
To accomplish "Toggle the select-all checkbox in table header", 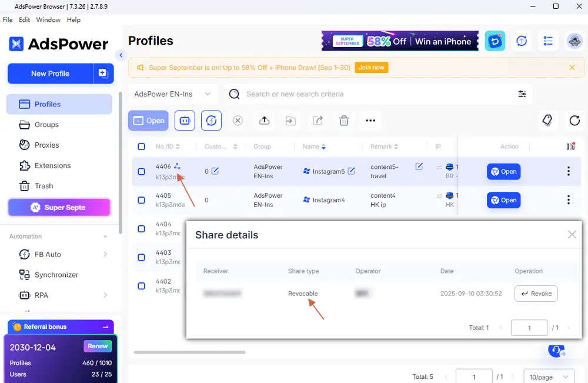I will point(141,146).
